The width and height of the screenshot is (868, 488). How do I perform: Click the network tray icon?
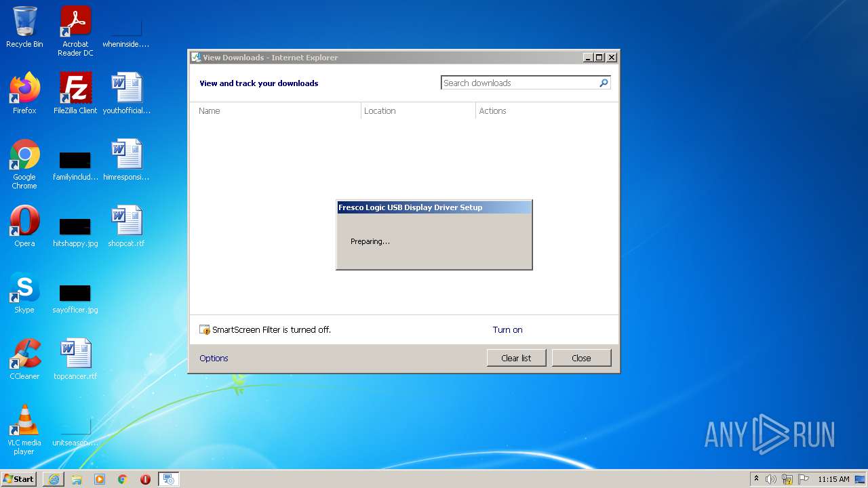click(x=787, y=479)
